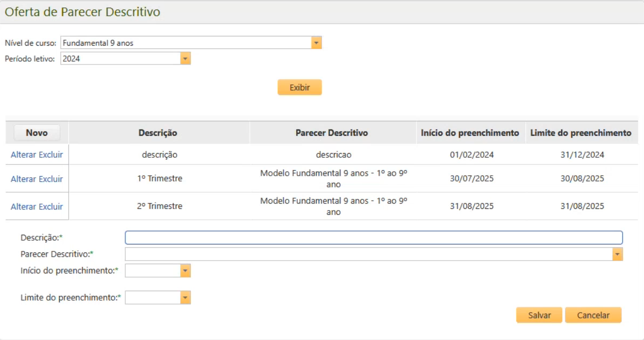
Task: Click Alterar for the 1º Trimestre row
Action: click(x=24, y=179)
